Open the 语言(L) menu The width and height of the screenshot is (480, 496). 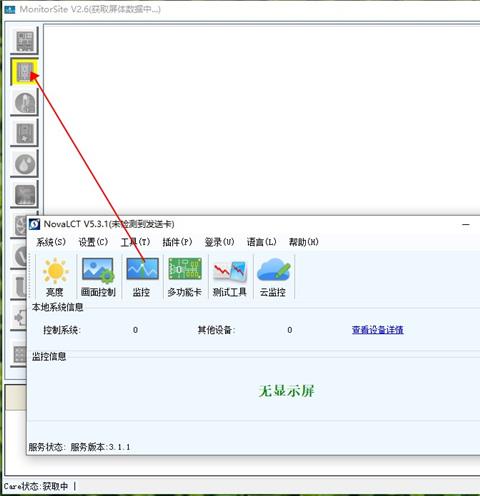[262, 242]
